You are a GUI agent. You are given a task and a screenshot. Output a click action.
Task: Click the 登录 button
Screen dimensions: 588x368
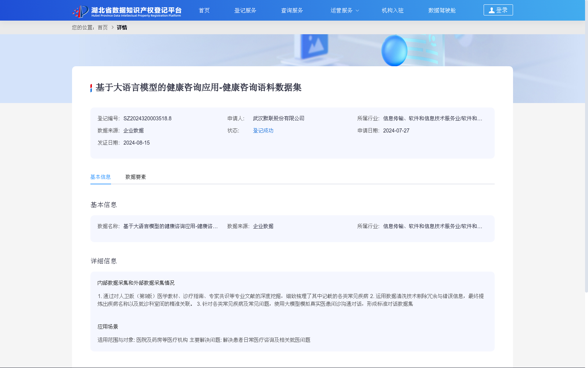(498, 10)
